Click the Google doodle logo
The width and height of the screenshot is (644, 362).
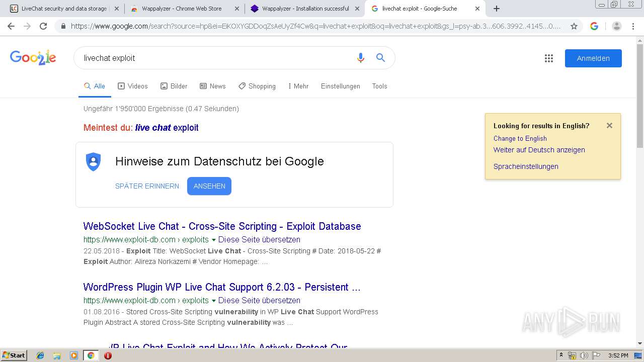click(33, 58)
